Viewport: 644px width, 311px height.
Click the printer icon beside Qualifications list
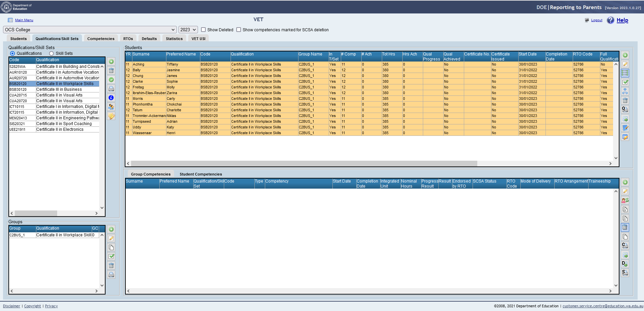coord(111,89)
